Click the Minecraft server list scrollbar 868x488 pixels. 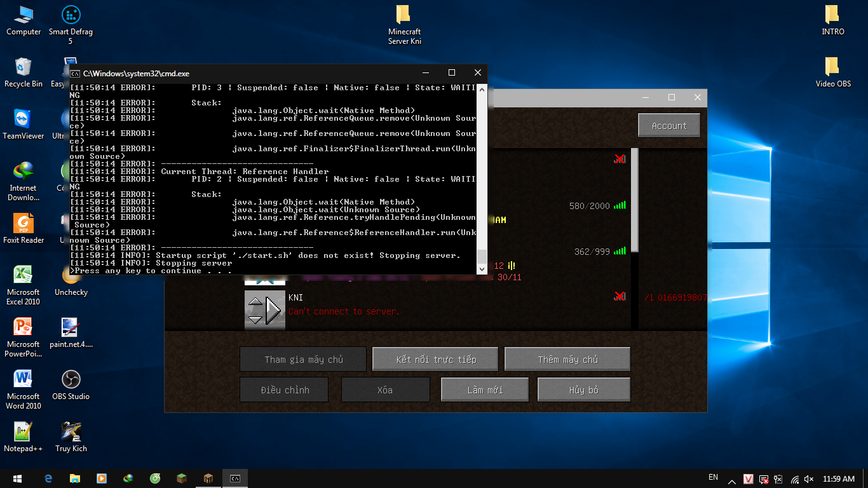(x=634, y=201)
